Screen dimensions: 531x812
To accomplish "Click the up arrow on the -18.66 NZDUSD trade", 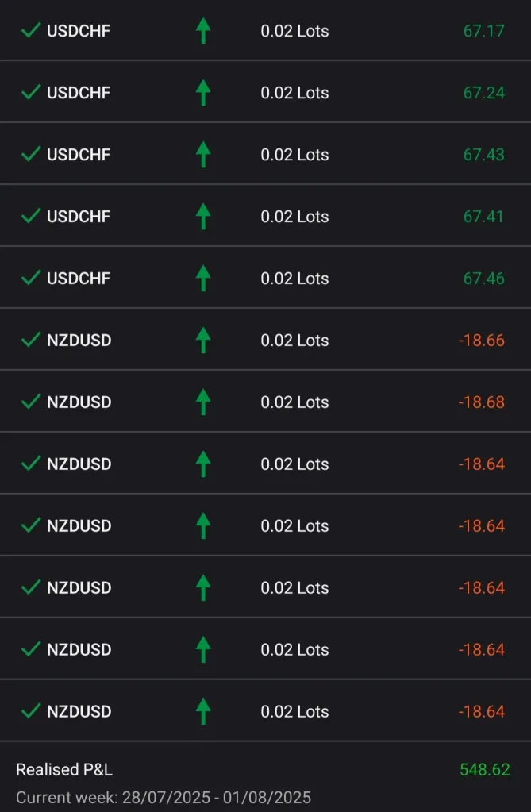I will [203, 341].
